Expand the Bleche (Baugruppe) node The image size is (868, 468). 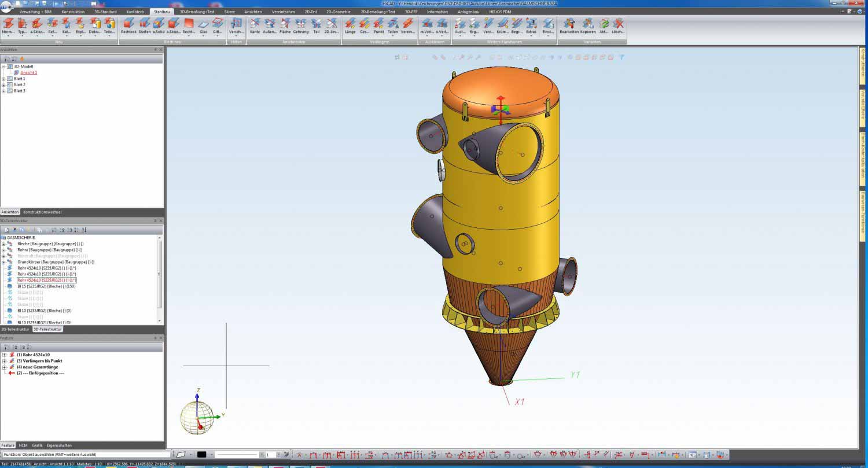pos(3,244)
